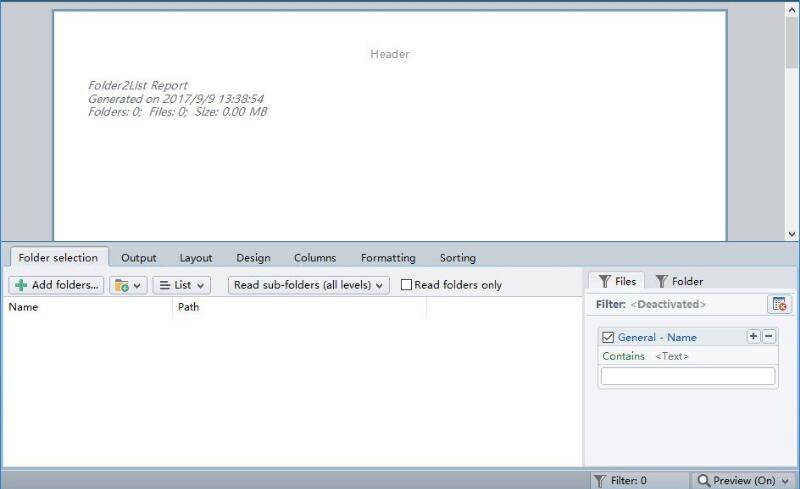
Task: Click the green plus Add folders icon
Action: [x=21, y=285]
